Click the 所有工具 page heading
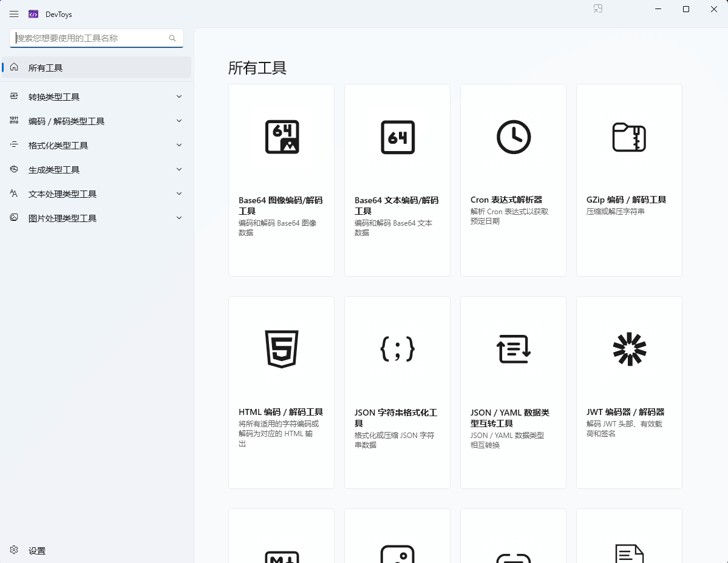728x563 pixels. pyautogui.click(x=257, y=68)
